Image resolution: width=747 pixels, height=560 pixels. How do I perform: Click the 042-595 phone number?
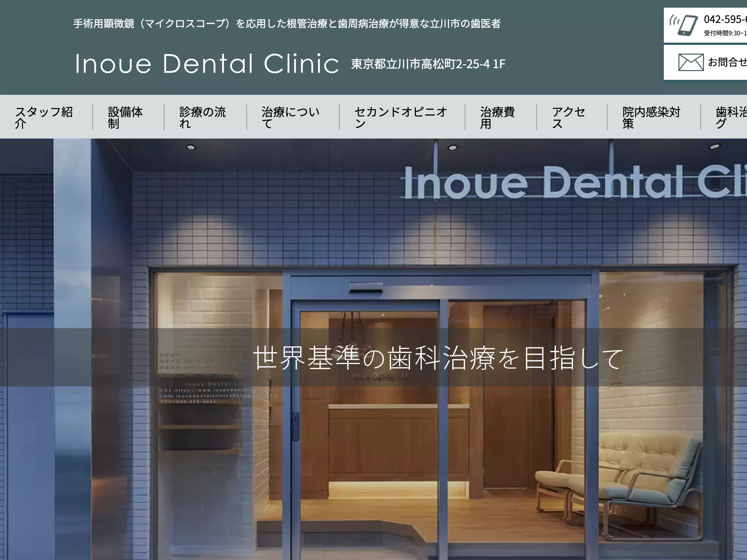[725, 19]
